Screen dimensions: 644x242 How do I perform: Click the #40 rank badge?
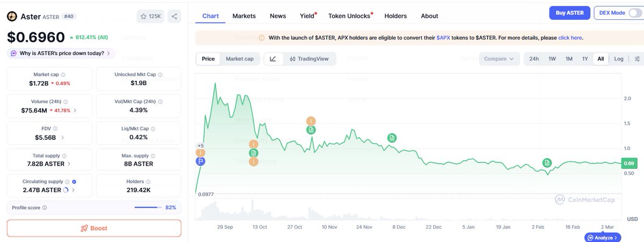pos(69,17)
